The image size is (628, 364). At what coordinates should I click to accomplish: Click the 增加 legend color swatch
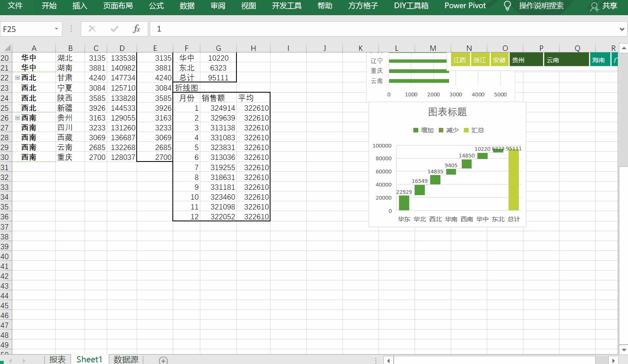pyautogui.click(x=415, y=130)
